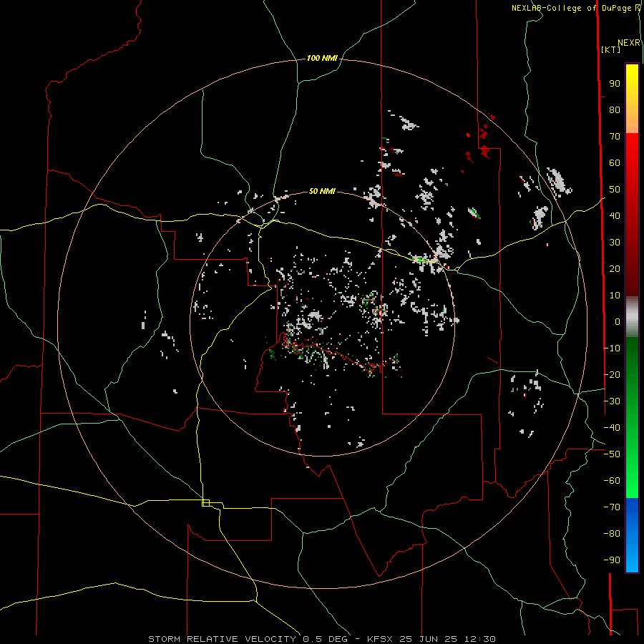Image resolution: width=644 pixels, height=644 pixels.
Task: Pick the gray zero-velocity segment of scale
Action: point(632,317)
